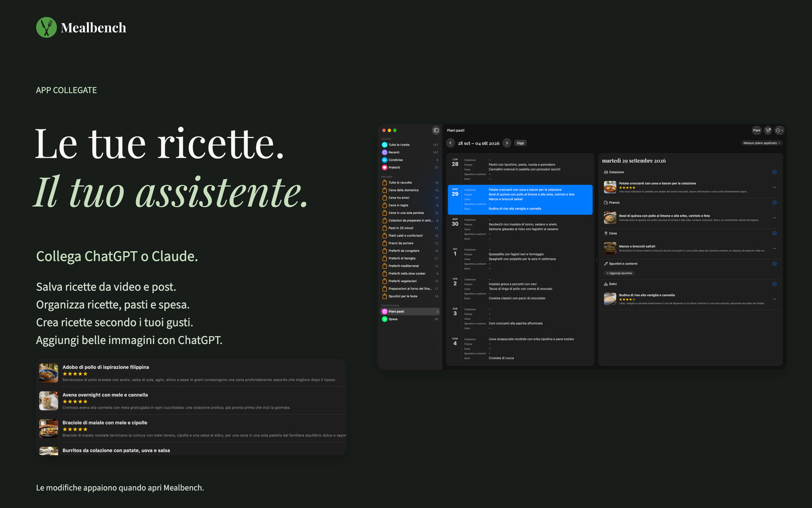The height and width of the screenshot is (508, 812).
Task: Open Preferiti da congelare collection
Action: coord(410,251)
